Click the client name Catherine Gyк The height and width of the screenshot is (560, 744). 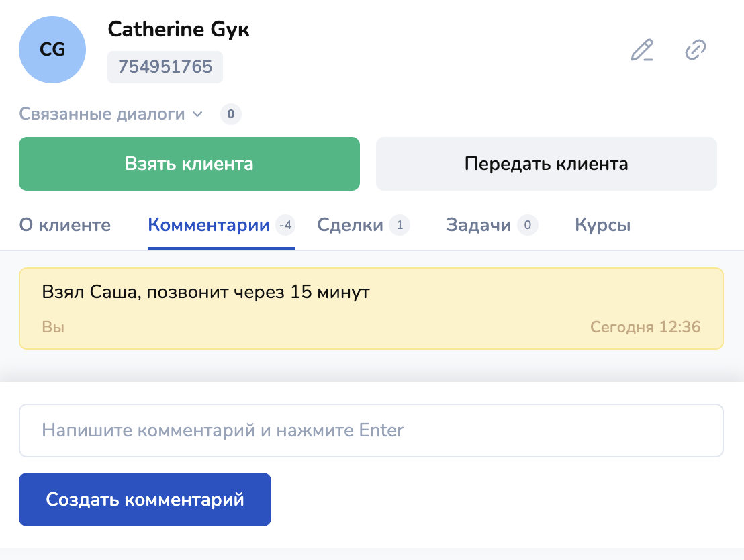[x=179, y=30]
